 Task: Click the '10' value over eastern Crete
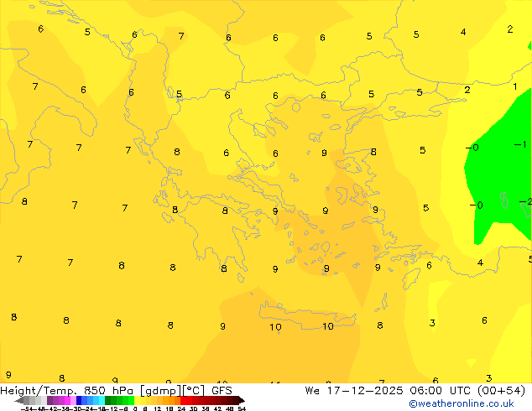click(328, 326)
